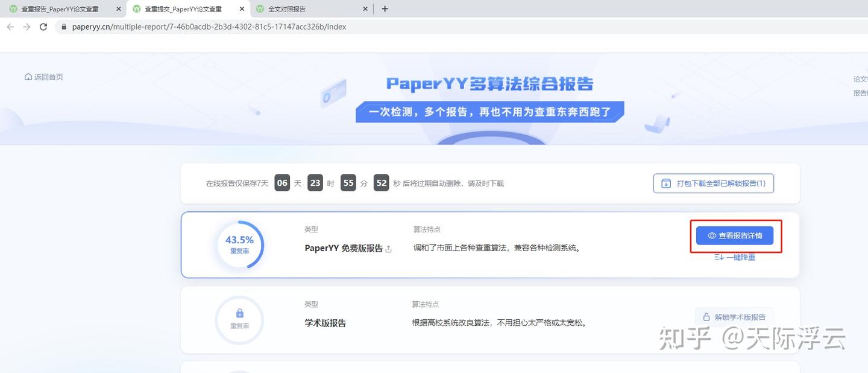This screenshot has height=373, width=868.
Task: Click the address bar padlock icon
Action: [x=63, y=27]
